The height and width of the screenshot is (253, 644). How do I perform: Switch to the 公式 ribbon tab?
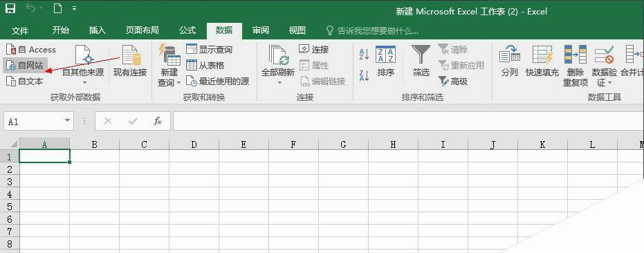click(187, 30)
